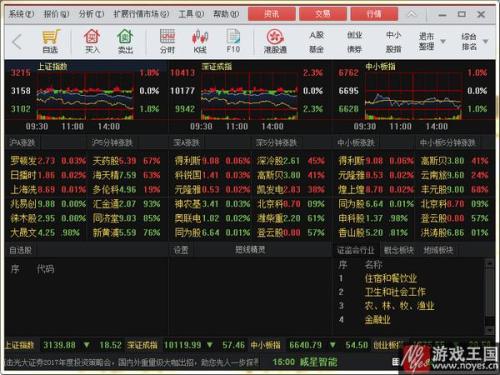The height and width of the screenshot is (375, 500).
Task: Select stock row 罗顿发 2.73
Action: [48, 161]
